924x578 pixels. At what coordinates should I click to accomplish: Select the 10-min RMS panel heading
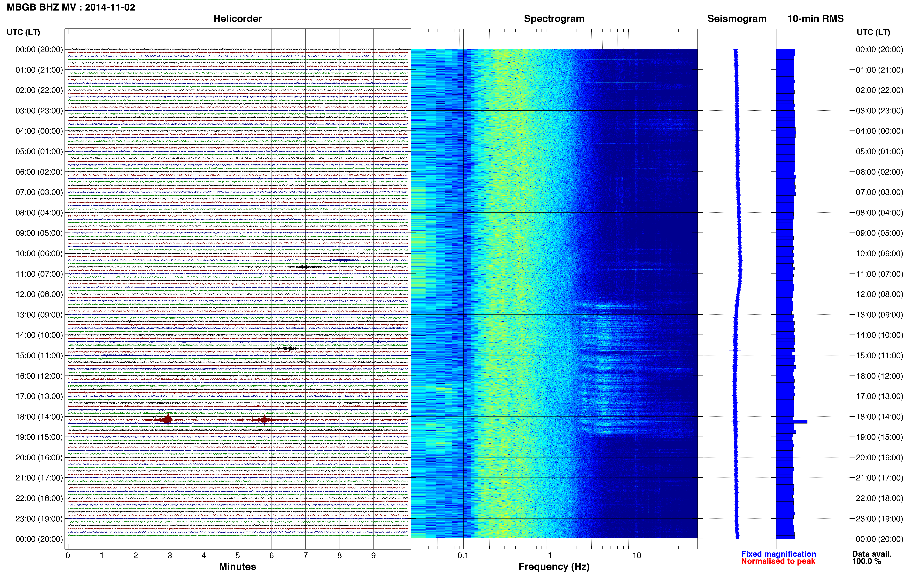(816, 19)
